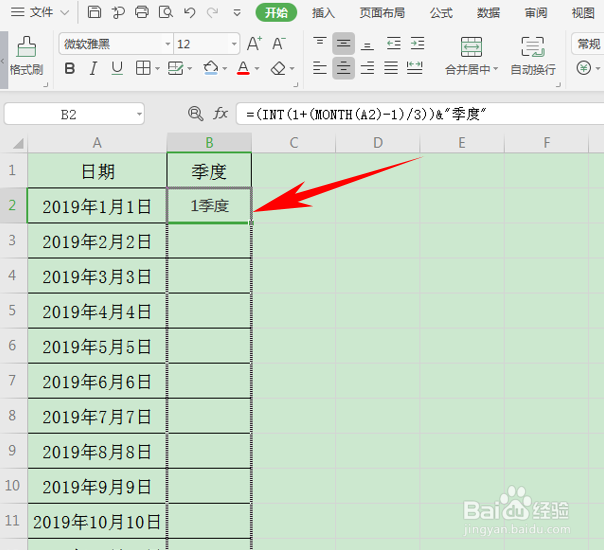Select cell B2 showing 1季度
Image resolution: width=604 pixels, height=550 pixels.
(210, 206)
